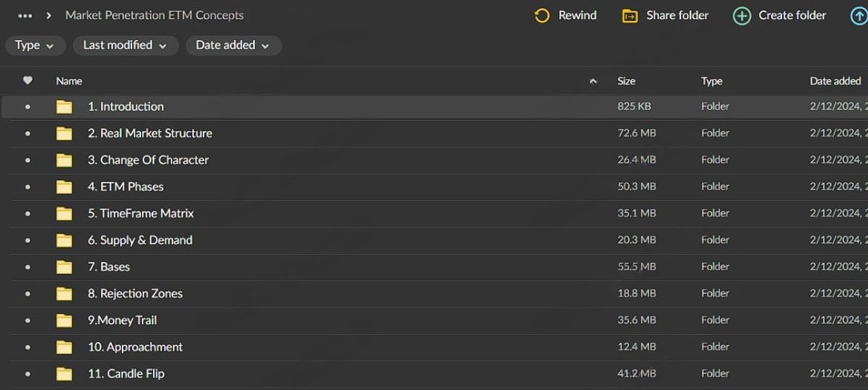Click the Name column sort arrow
Image resolution: width=868 pixels, height=390 pixels.
(593, 81)
